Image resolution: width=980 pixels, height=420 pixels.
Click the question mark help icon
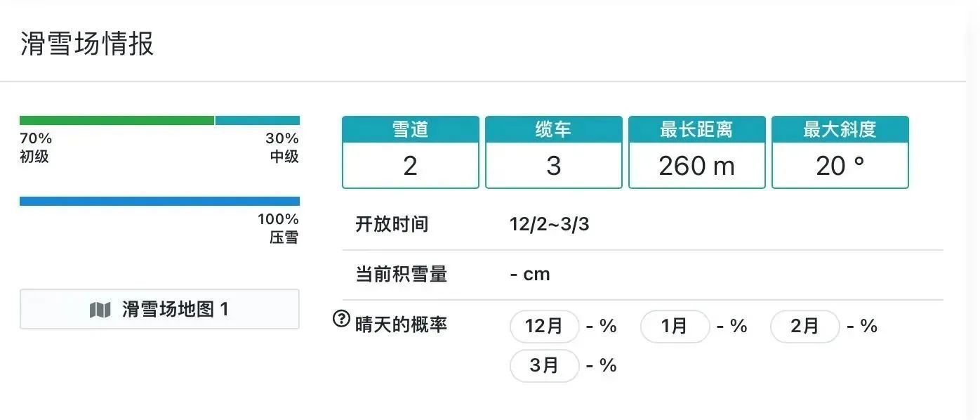(x=341, y=320)
